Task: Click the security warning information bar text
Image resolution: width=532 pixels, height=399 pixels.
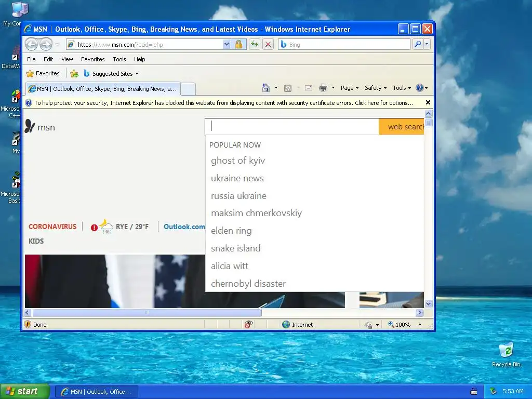Action: coord(224,103)
